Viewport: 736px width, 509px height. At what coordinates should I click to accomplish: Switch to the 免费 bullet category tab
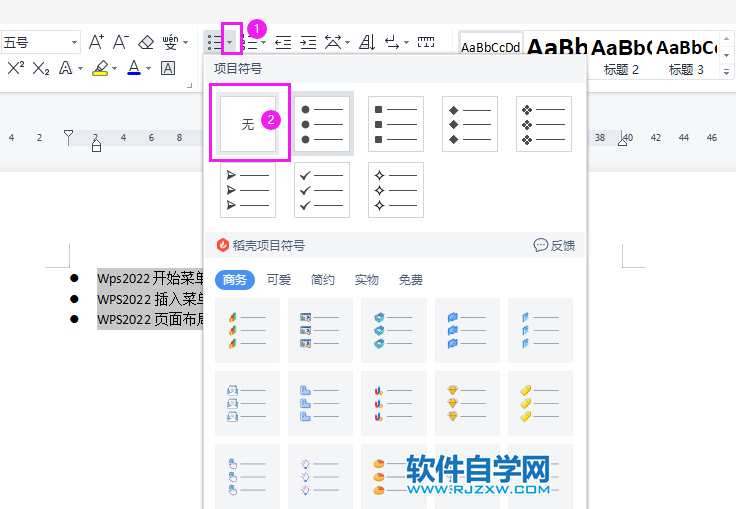(411, 280)
